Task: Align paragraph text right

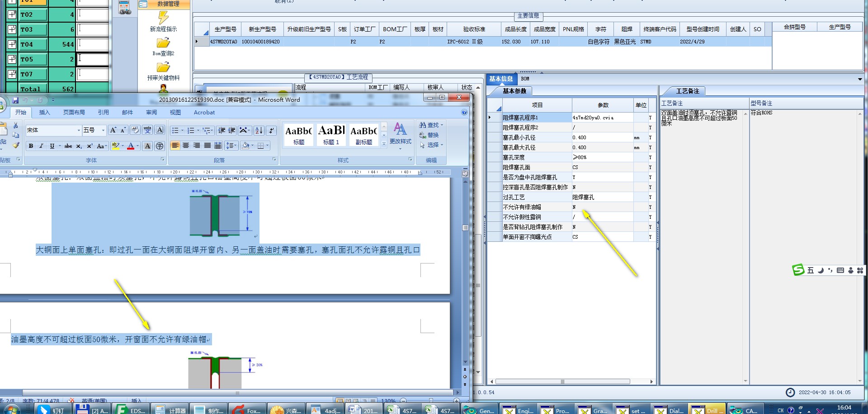Action: (197, 146)
